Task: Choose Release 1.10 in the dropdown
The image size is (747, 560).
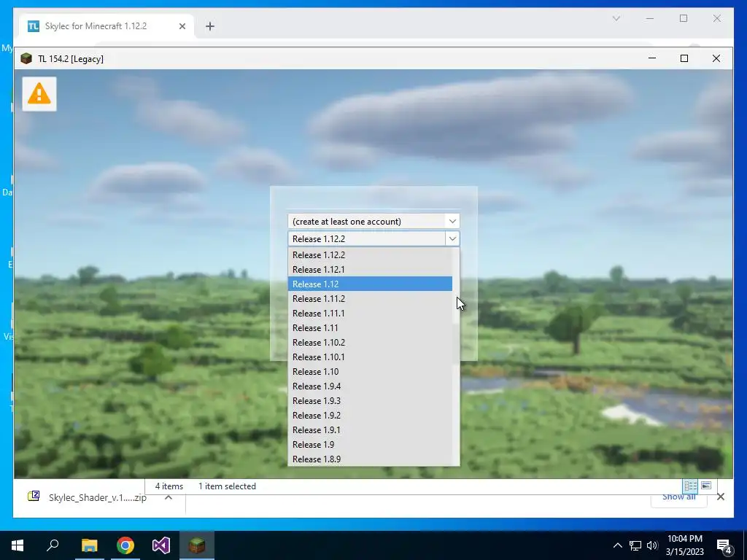Action: point(370,371)
